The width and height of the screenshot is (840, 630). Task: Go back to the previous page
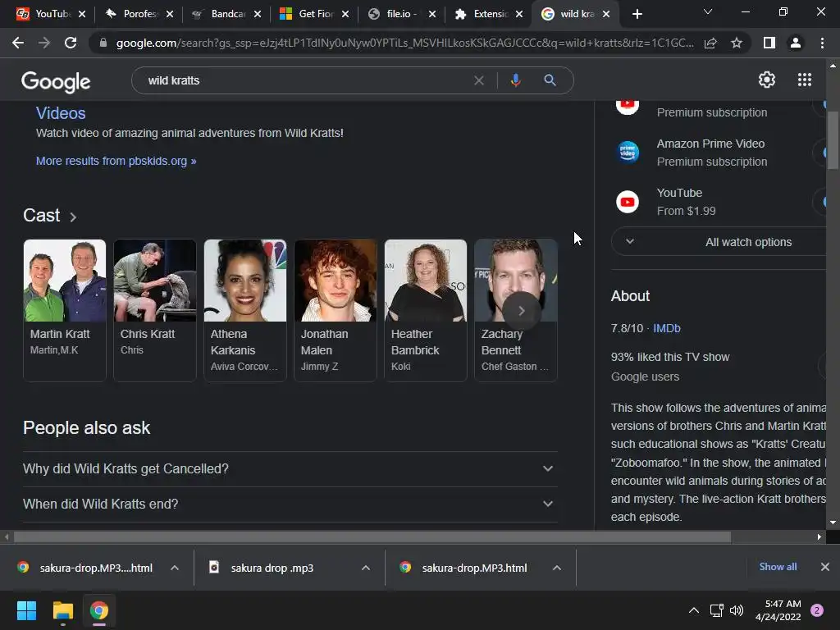[18, 43]
